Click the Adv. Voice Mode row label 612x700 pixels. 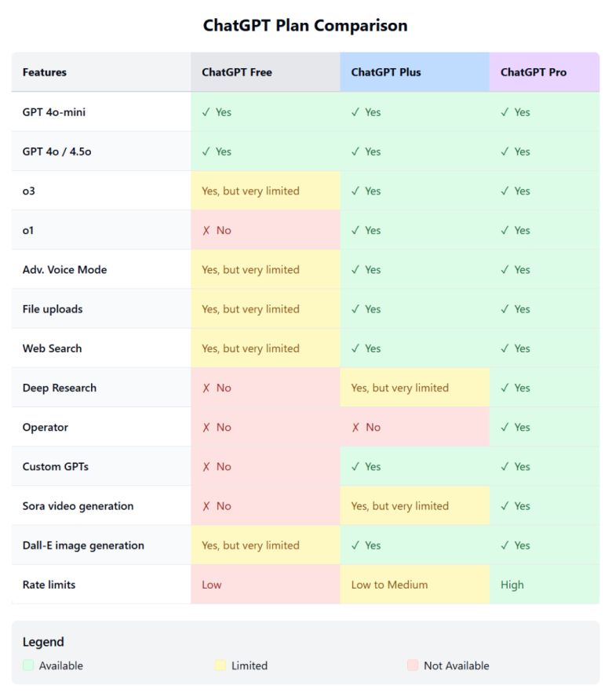pos(64,270)
